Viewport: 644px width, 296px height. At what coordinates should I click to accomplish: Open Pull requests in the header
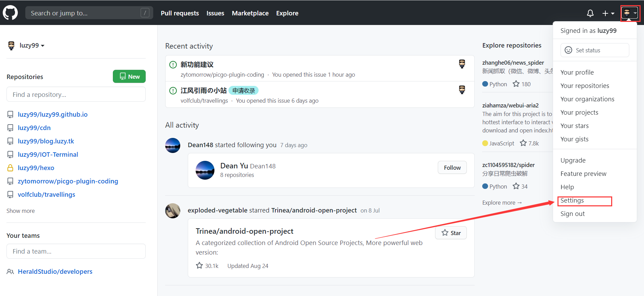(x=180, y=13)
